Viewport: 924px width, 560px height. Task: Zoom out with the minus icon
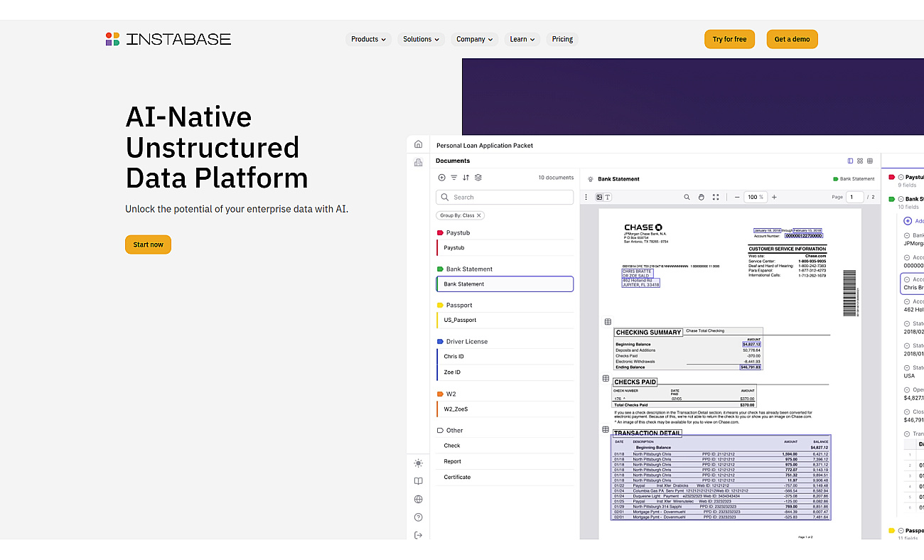click(x=736, y=197)
